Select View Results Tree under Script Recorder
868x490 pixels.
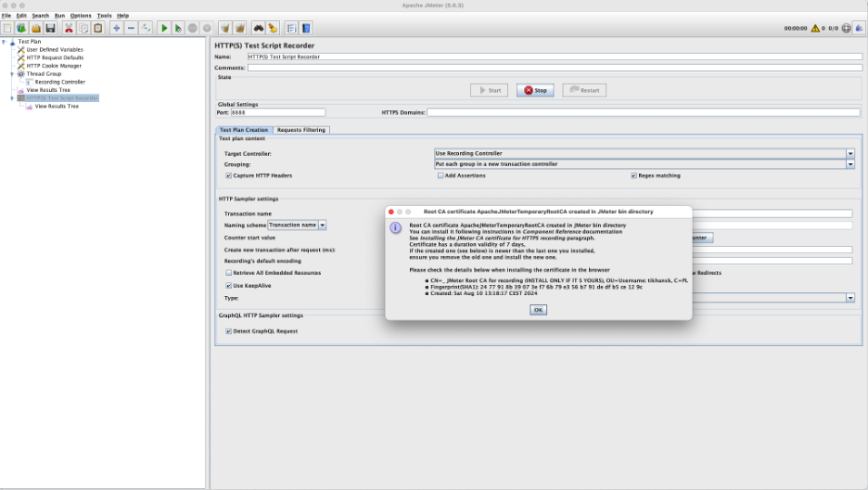(x=57, y=107)
